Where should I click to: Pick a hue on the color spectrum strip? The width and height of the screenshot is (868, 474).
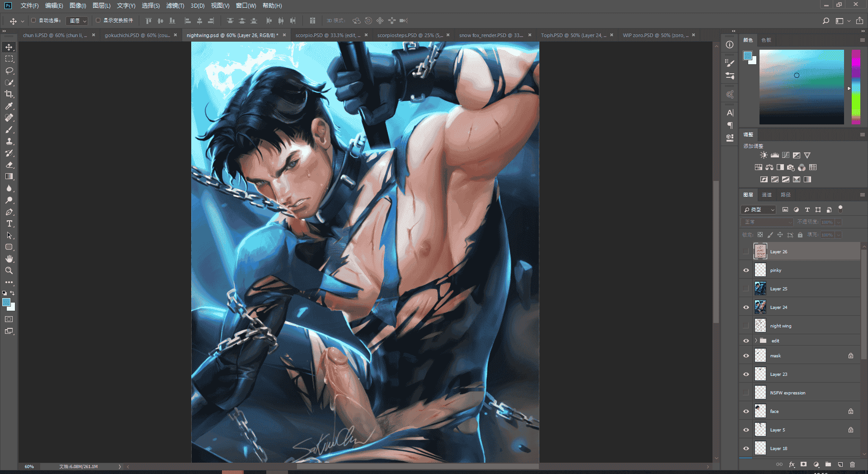[x=856, y=87]
